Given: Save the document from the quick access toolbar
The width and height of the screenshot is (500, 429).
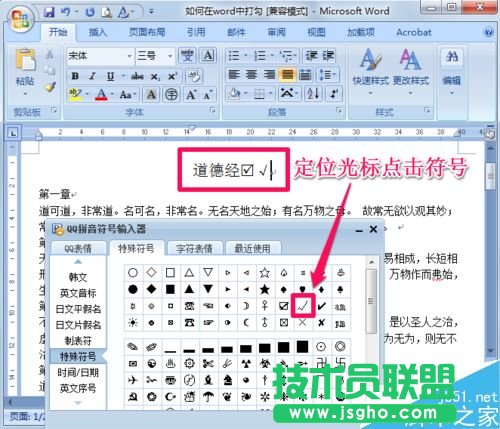Looking at the screenshot, I should click(x=49, y=12).
